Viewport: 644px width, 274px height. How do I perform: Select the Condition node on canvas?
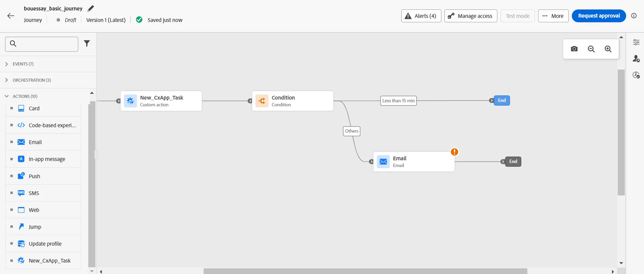[293, 101]
